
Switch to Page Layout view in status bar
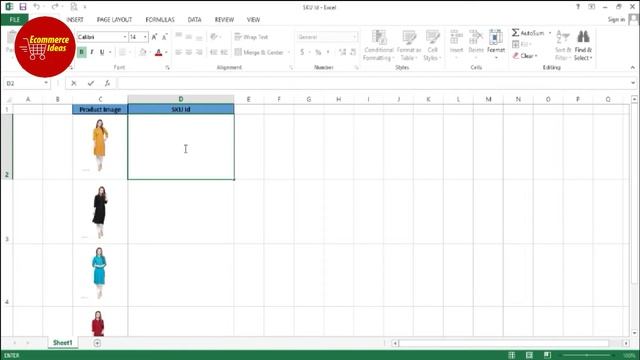[529, 355]
